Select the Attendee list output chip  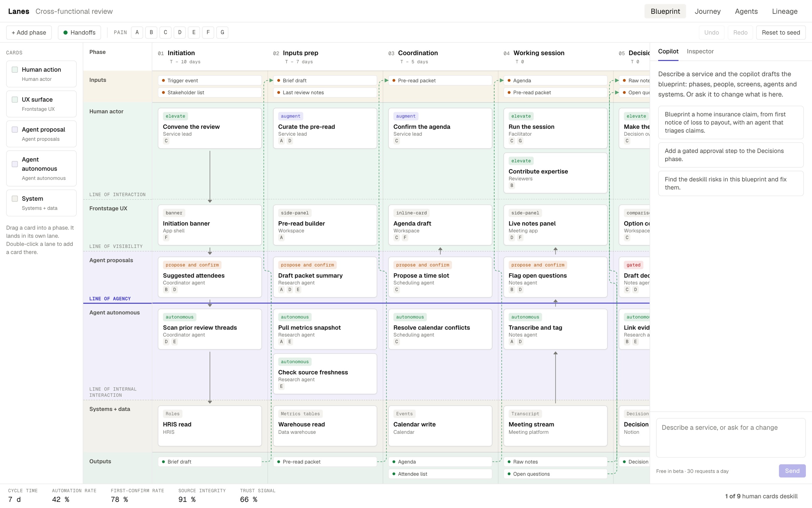point(440,474)
